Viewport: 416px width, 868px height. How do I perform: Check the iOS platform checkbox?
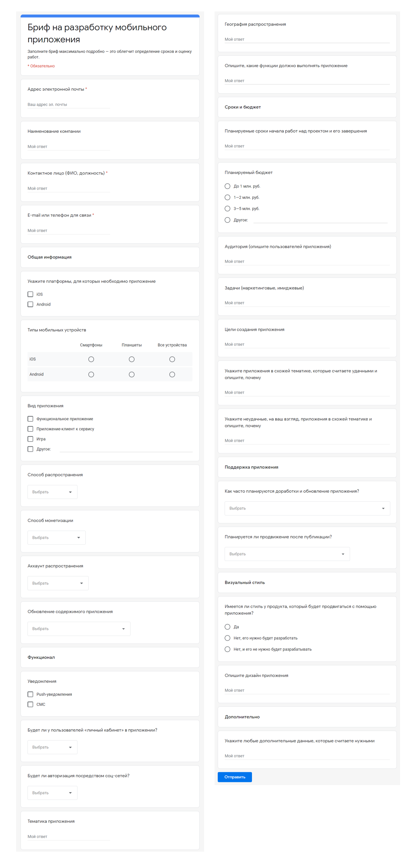click(x=30, y=294)
